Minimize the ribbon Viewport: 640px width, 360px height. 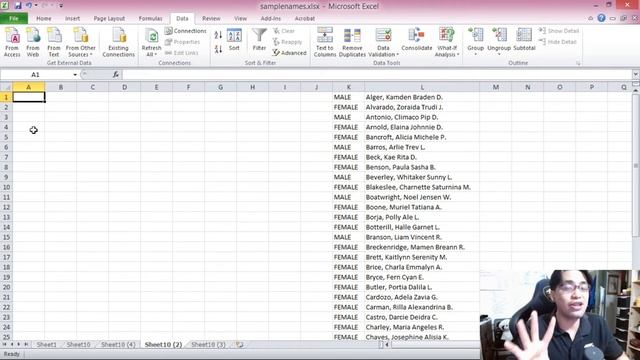[x=590, y=18]
